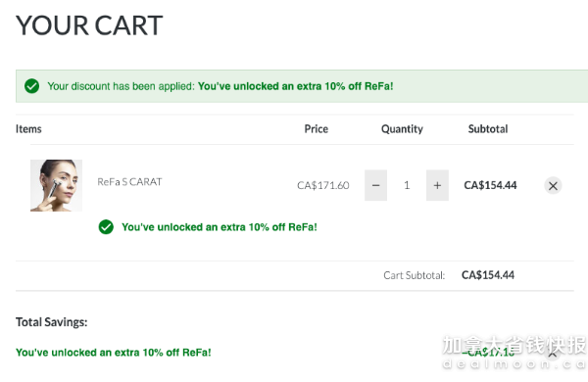
Task: Open the ReFa S CARAT product name link
Action: (x=129, y=182)
